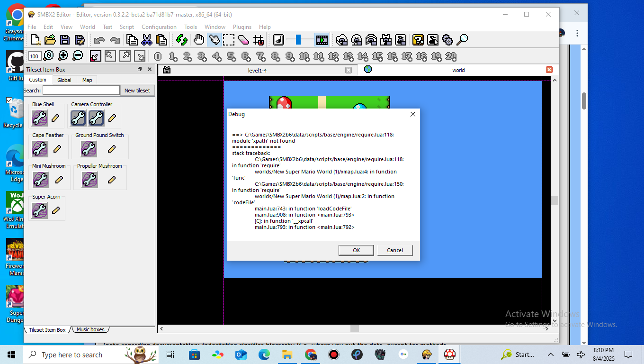Close the Debug dialog with the X
The height and width of the screenshot is (364, 644).
tap(412, 114)
